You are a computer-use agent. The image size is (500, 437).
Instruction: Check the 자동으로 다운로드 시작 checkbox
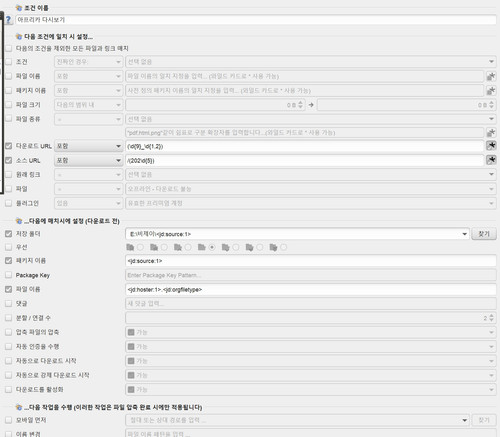(9, 361)
